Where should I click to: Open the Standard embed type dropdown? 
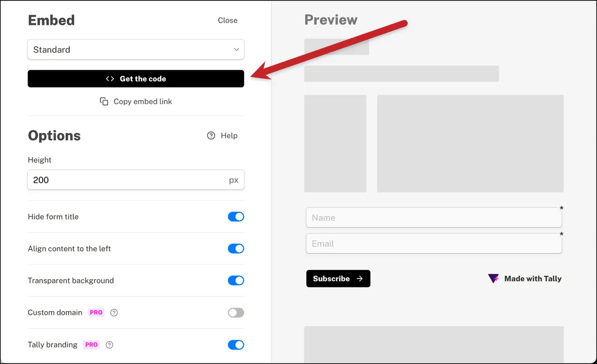136,50
